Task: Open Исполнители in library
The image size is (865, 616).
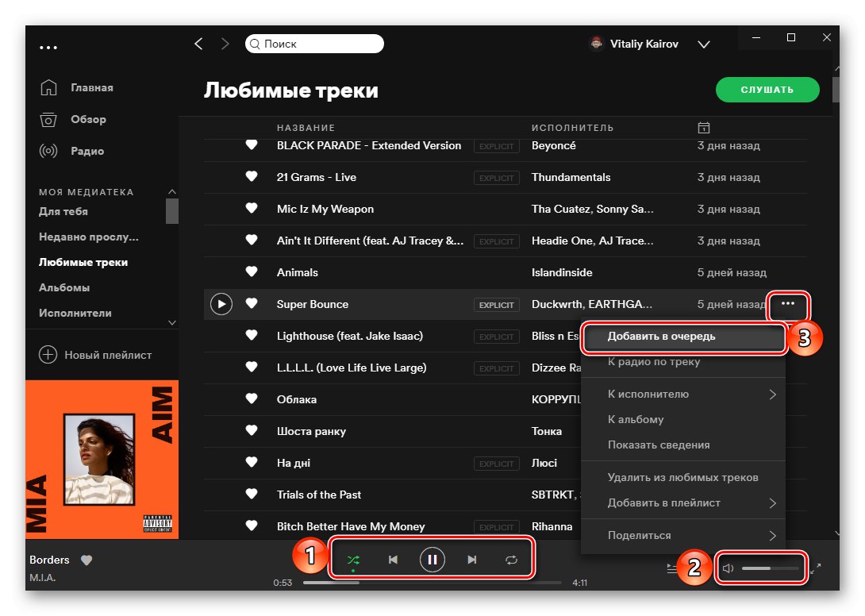Action: click(x=75, y=313)
